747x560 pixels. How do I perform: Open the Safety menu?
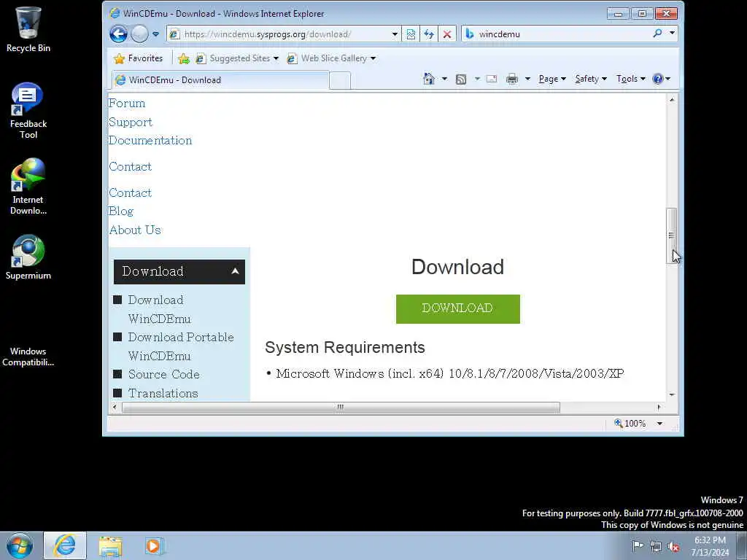tap(591, 79)
